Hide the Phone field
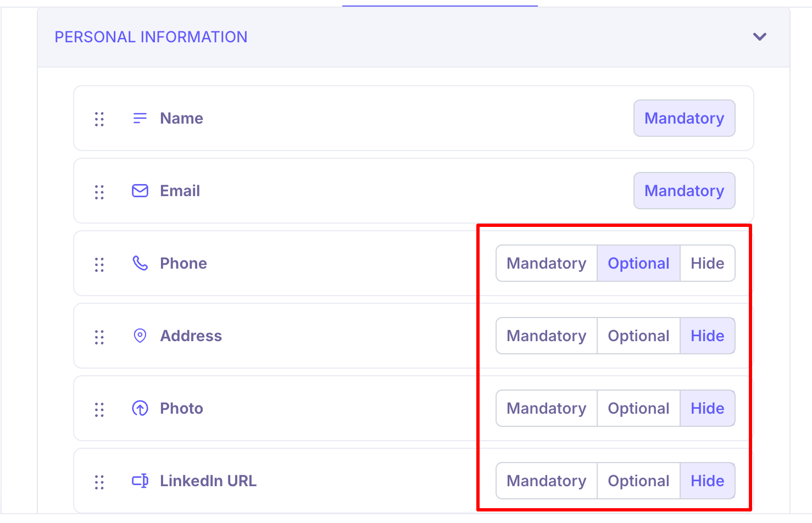This screenshot has height=523, width=812. coord(707,263)
